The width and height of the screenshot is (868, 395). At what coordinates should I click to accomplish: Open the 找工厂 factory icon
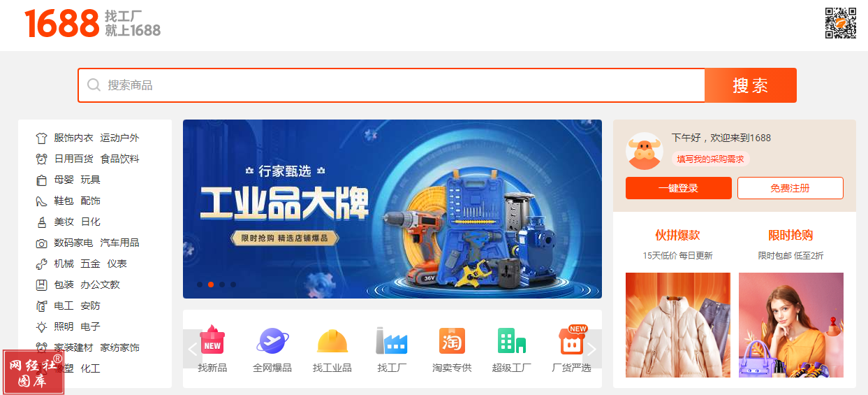click(x=392, y=341)
